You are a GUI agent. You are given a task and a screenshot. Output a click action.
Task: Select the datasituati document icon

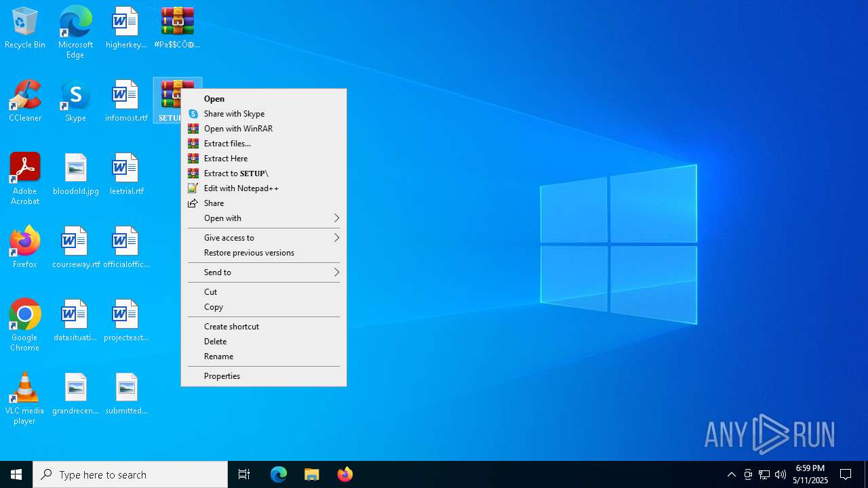75,321
